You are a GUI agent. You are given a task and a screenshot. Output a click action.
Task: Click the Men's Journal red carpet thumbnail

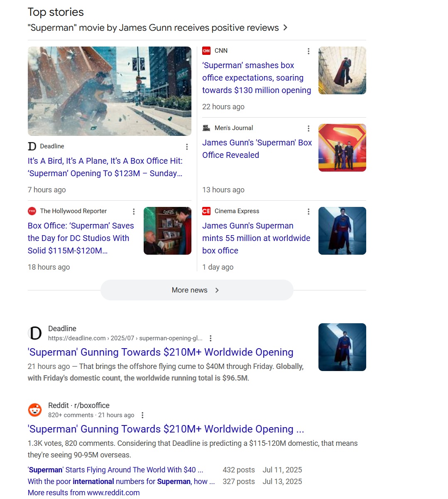[342, 147]
